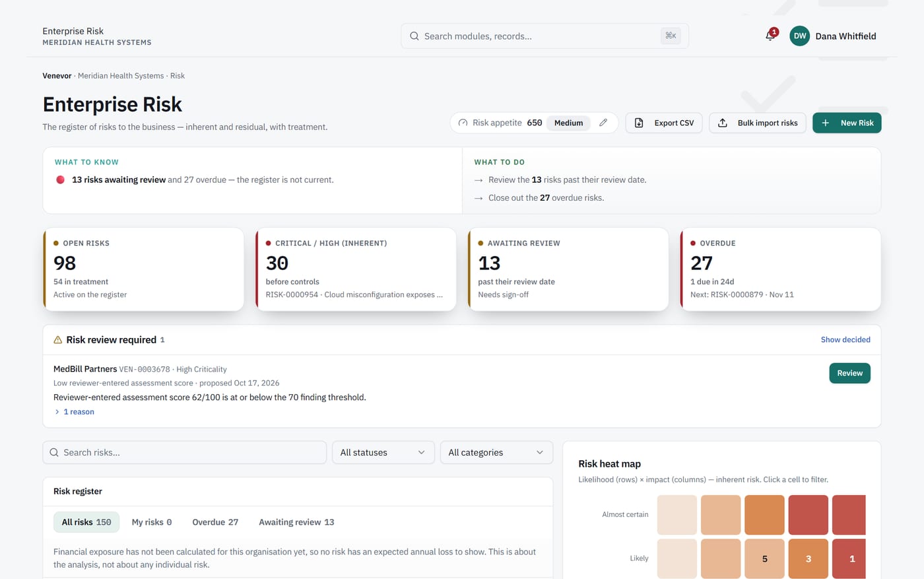Open the All categories dropdown
Viewport: 924px width, 579px height.
(496, 452)
